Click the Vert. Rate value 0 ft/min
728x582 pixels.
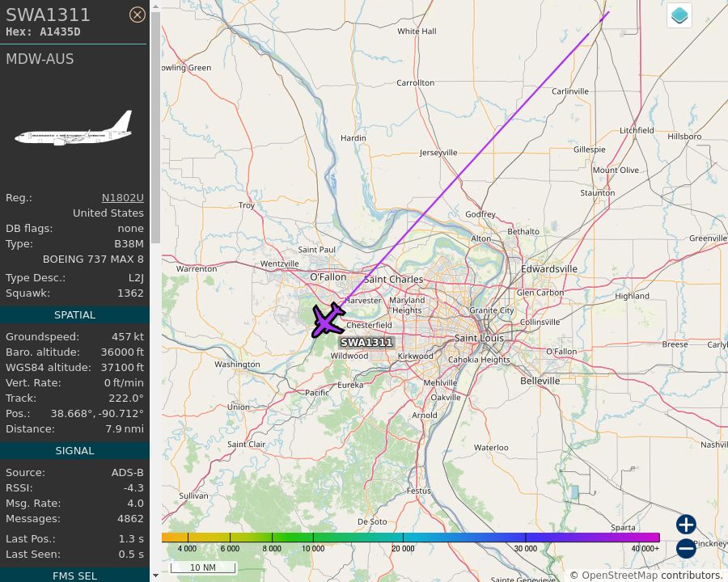(x=124, y=383)
